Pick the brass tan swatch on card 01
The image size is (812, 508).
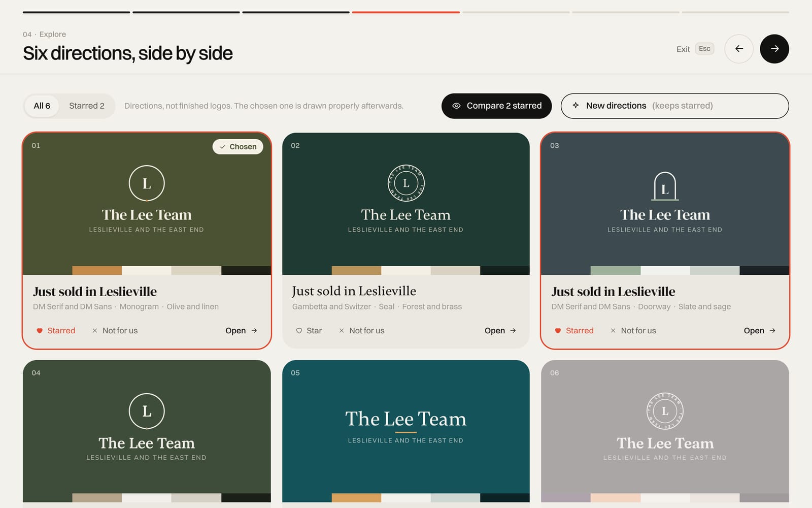point(97,270)
